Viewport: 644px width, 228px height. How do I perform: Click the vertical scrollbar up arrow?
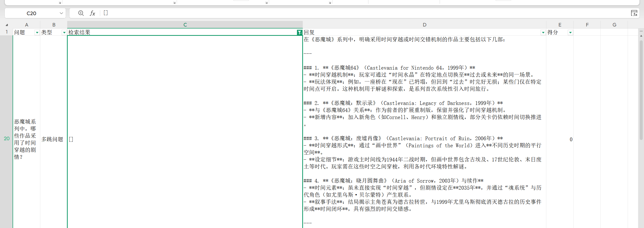[641, 36]
